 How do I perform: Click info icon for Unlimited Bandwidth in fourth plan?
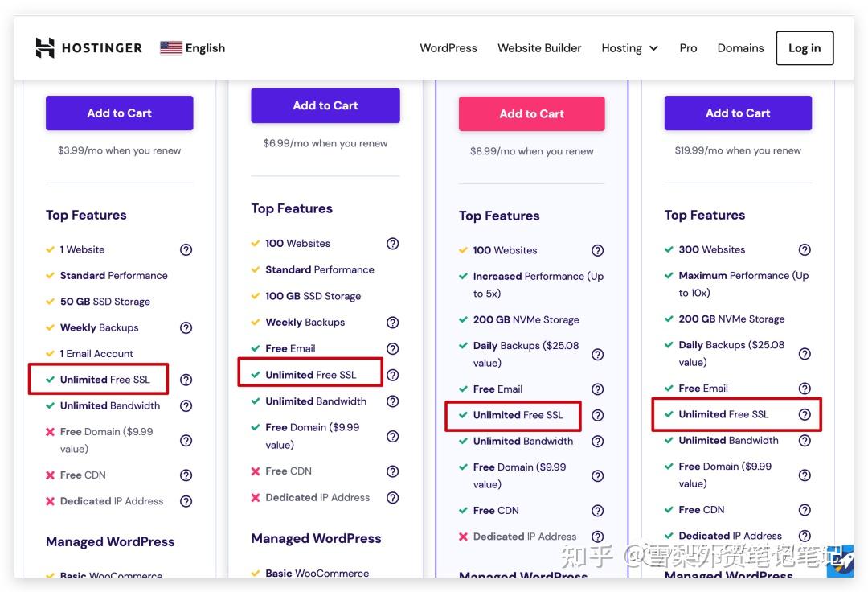pos(805,440)
